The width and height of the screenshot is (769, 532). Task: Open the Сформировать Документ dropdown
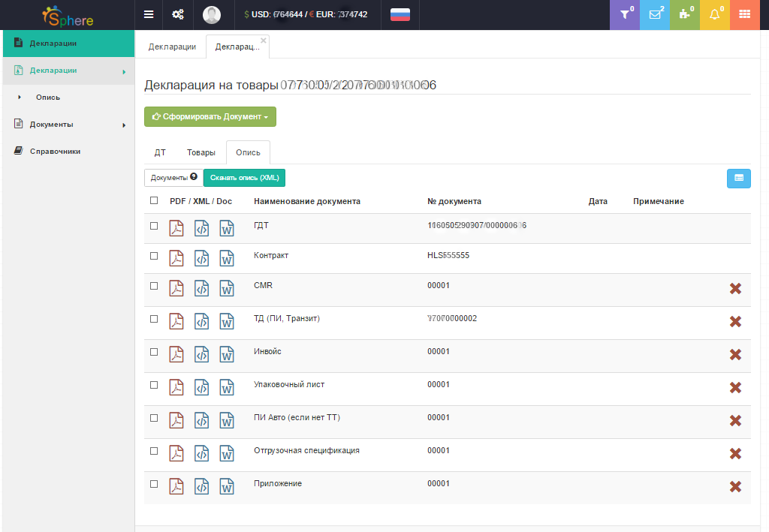pyautogui.click(x=210, y=117)
